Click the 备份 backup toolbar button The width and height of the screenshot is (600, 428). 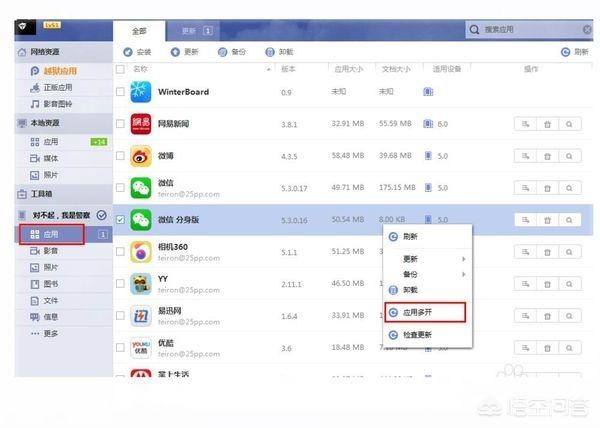232,52
